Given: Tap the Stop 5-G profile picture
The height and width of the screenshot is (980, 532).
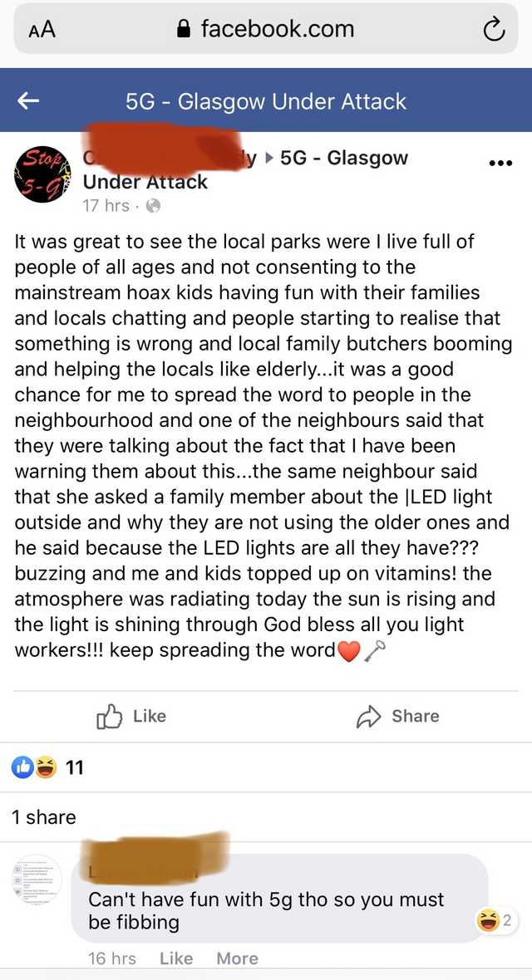Looking at the screenshot, I should tap(41, 174).
